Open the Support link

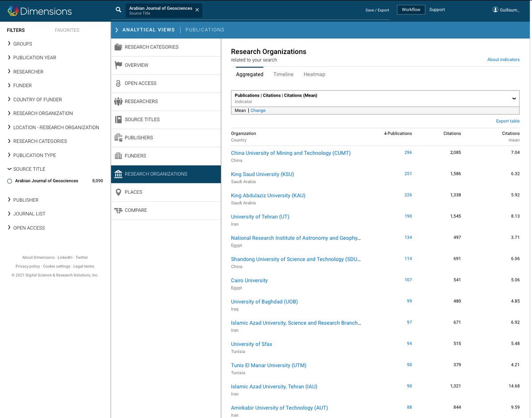coord(437,10)
